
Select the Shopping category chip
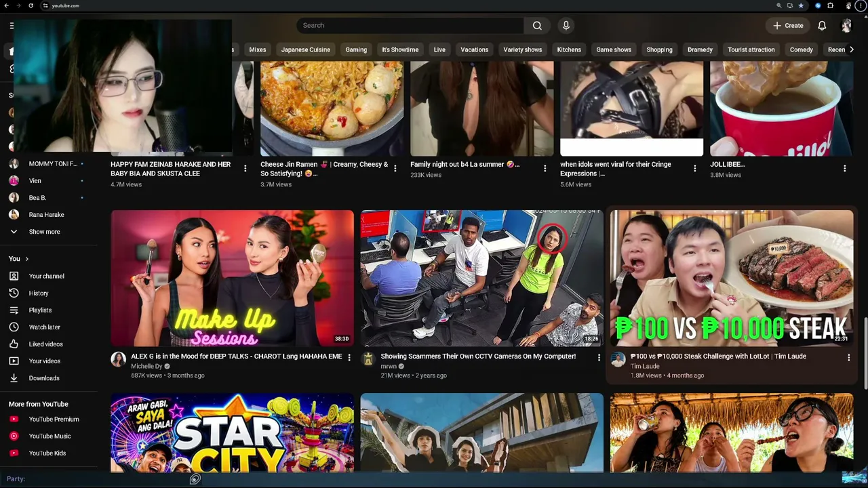click(659, 49)
